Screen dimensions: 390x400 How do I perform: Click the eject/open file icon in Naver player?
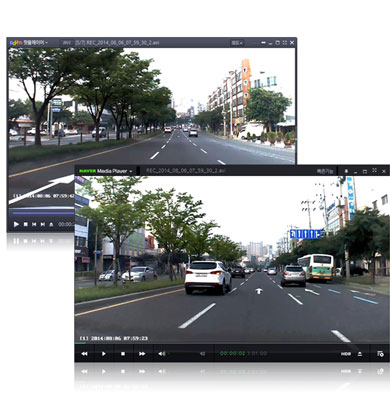pos(360,354)
